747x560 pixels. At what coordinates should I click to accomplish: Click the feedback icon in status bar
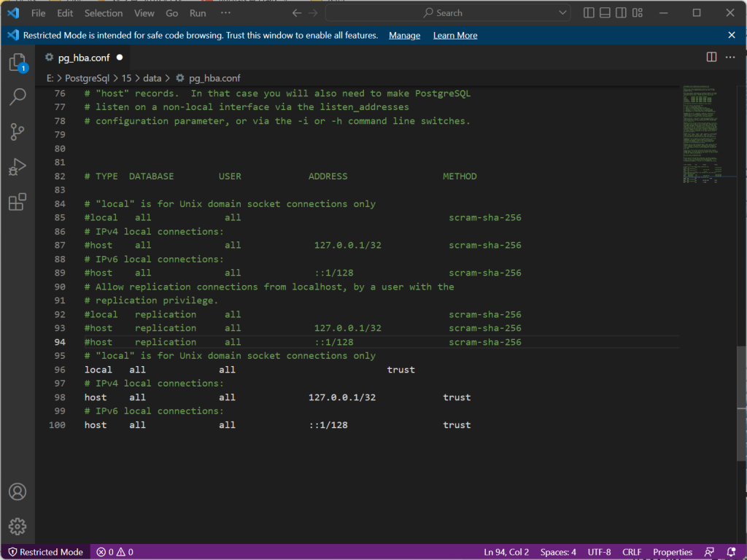pyautogui.click(x=709, y=552)
